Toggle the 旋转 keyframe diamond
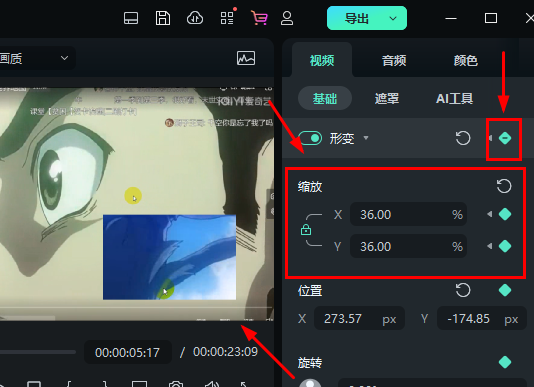 pyautogui.click(x=505, y=362)
